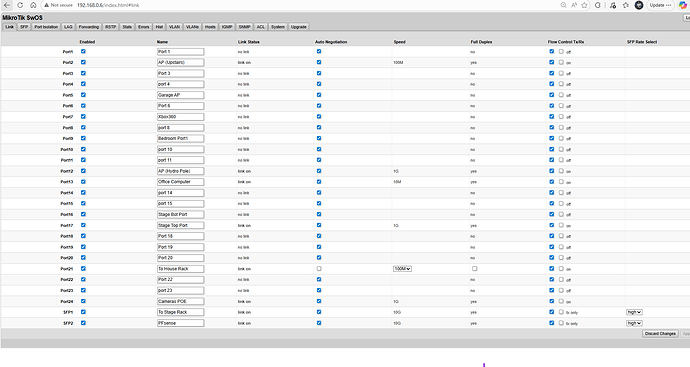The image size is (690, 367).
Task: Toggle Flow Control Rx checkbox for Port13
Action: [561, 182]
